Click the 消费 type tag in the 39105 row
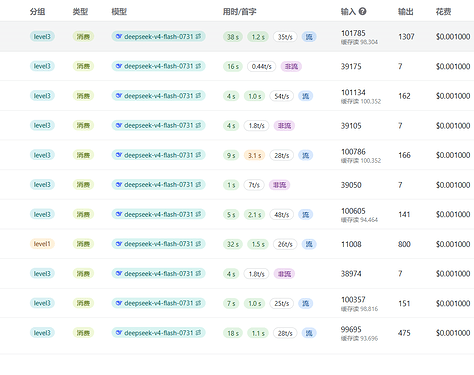The width and height of the screenshot is (474, 375). point(83,125)
